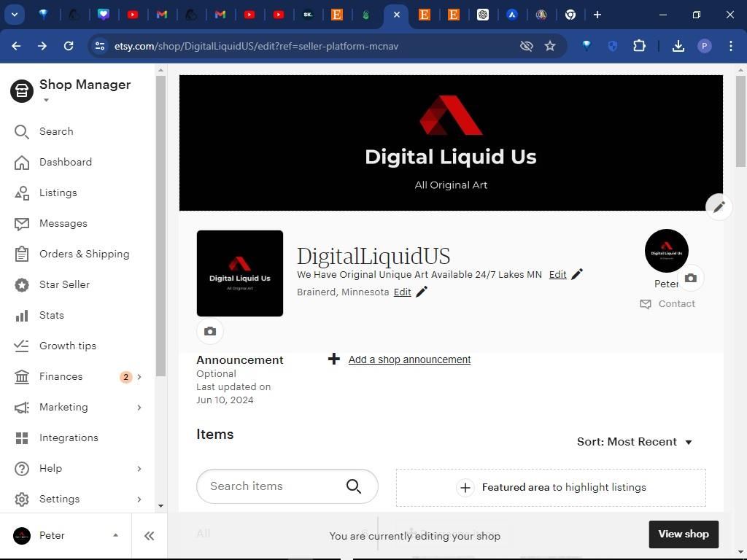Screen dimensions: 747x560
Task: Click the Help question mark icon
Action: (x=22, y=469)
